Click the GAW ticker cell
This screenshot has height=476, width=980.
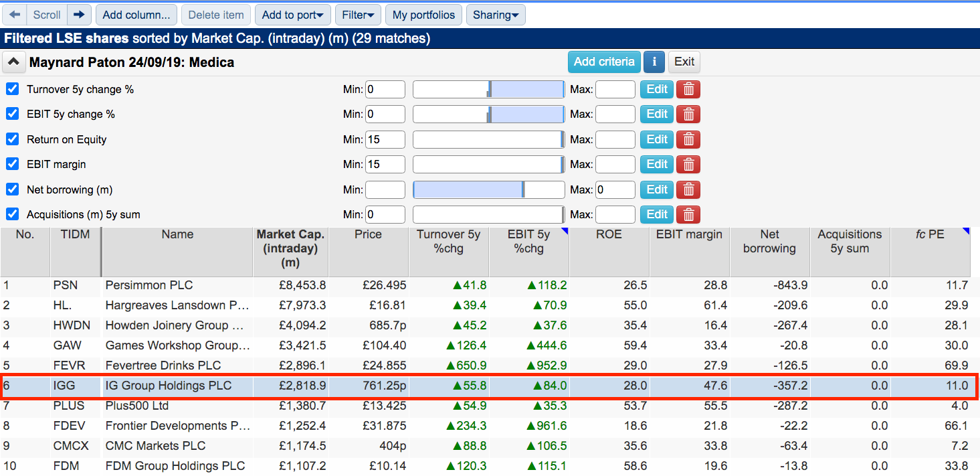76,345
